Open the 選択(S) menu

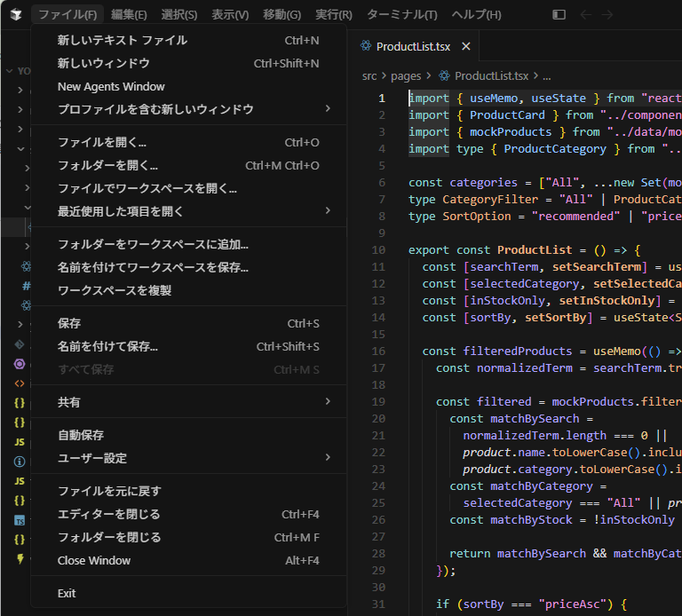pos(179,15)
